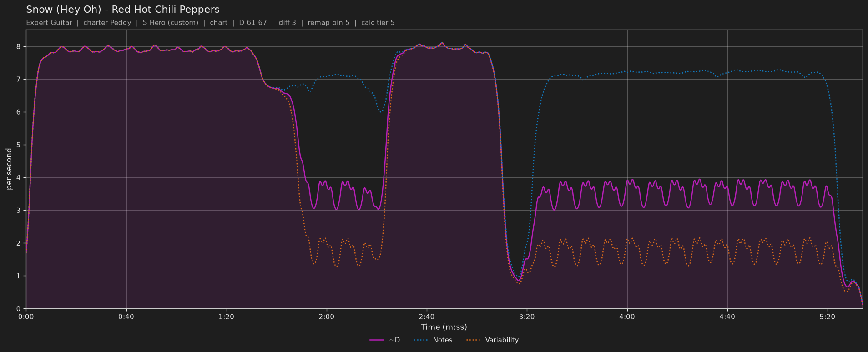Screen dimensions: 868x352
Task: Click the 2:40 x-axis tick label
Action: [426, 317]
